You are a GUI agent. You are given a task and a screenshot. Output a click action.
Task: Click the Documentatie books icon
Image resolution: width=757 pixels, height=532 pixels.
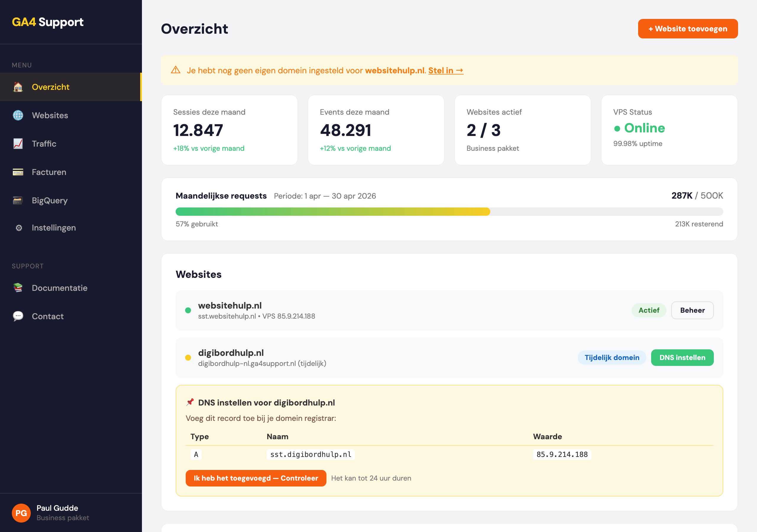point(18,288)
